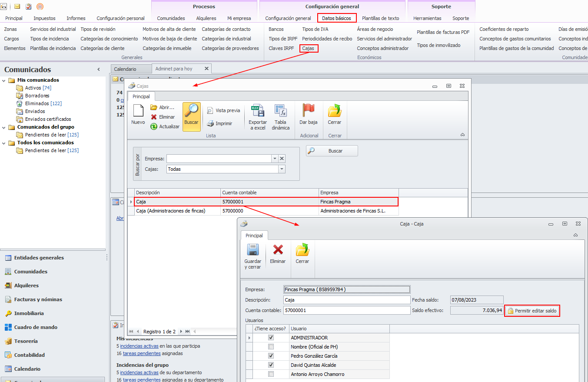Screen dimensions: 588x382
Task: Open Vista previa in the Cajas toolbar
Action: click(x=223, y=110)
